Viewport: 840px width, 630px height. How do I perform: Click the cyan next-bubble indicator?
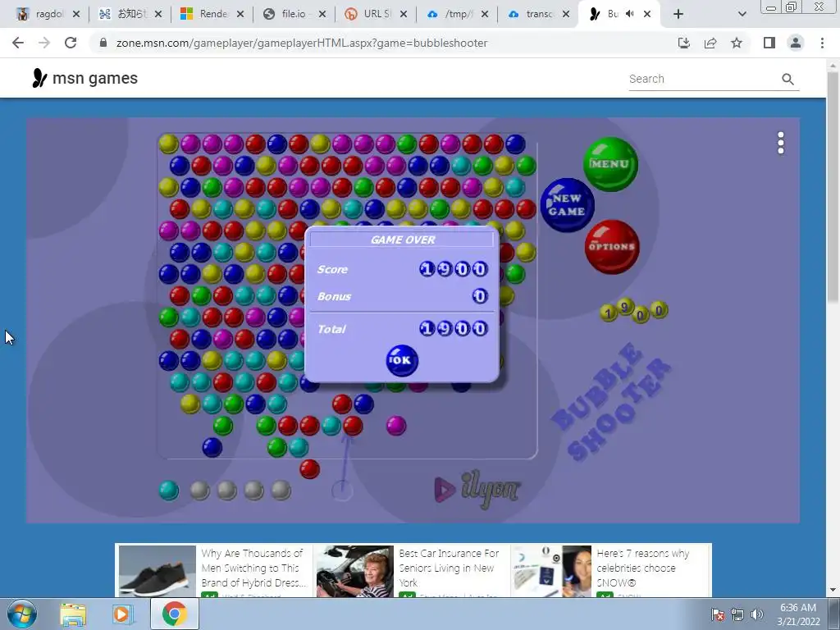[x=169, y=491]
